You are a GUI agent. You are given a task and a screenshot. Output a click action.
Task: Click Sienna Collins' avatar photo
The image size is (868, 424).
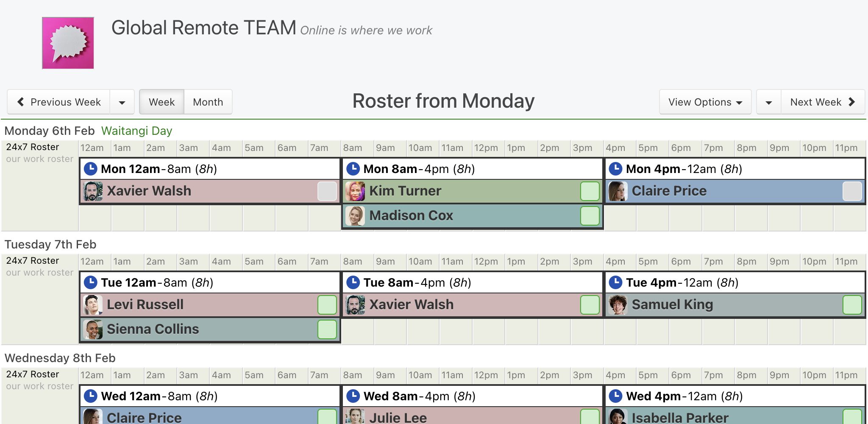tap(93, 329)
